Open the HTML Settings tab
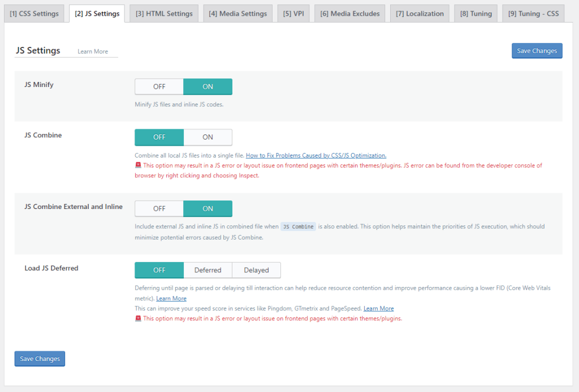Viewport: 579px width, 392px height. 164,14
